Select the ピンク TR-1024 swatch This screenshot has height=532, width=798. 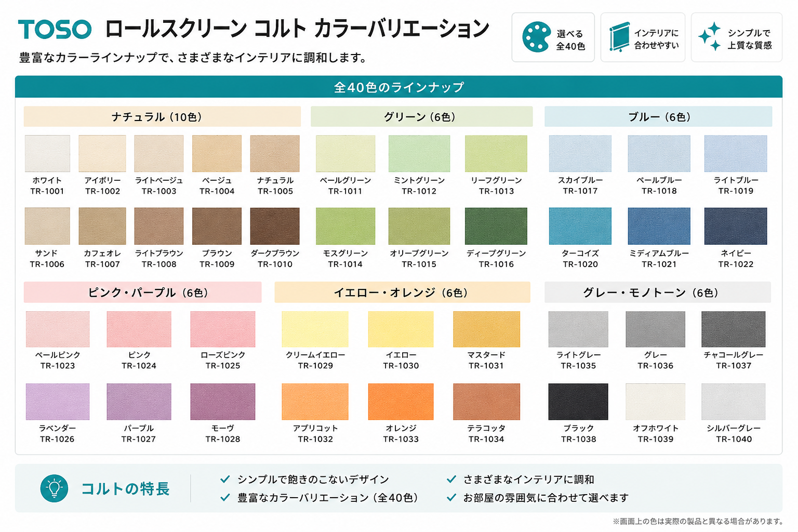[139, 329]
